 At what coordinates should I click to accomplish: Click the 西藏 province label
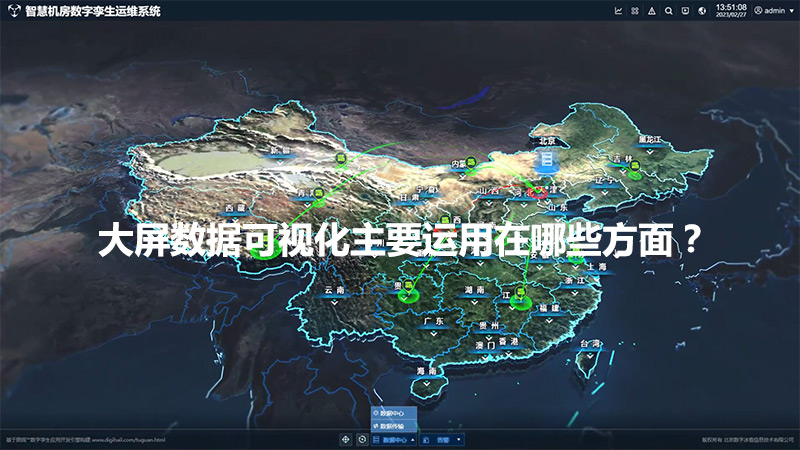(x=235, y=208)
